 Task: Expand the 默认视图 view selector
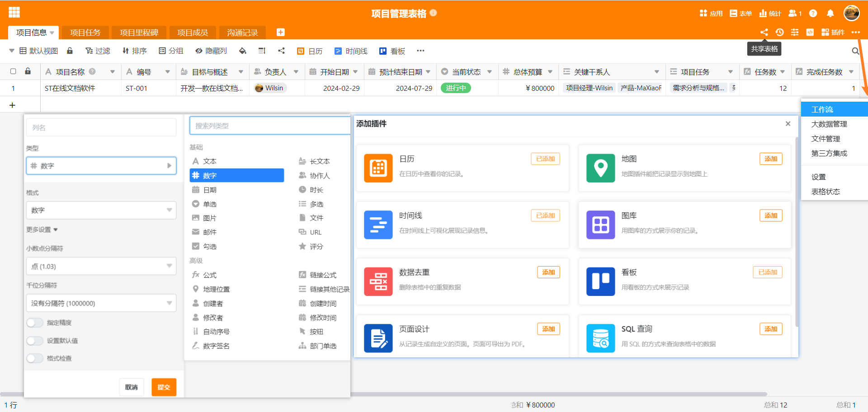point(34,51)
